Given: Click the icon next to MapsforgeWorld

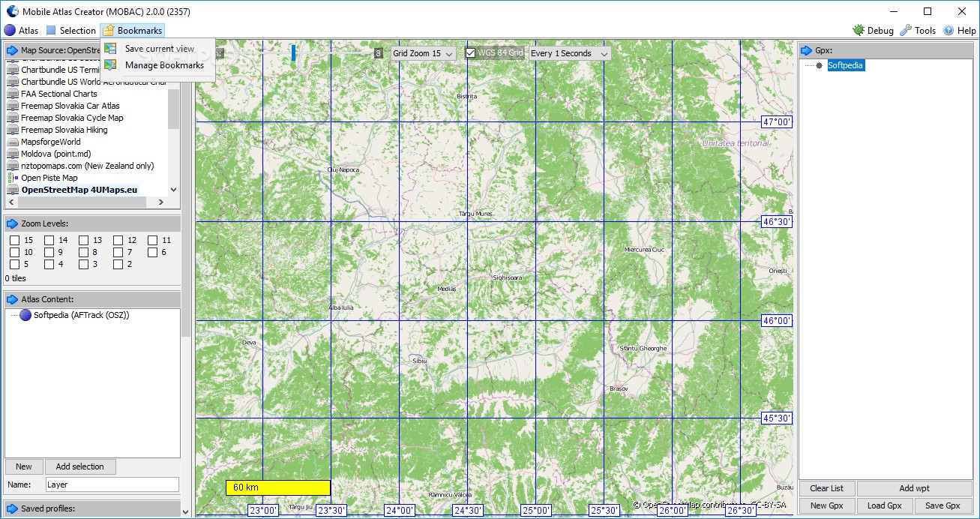Looking at the screenshot, I should click(13, 142).
